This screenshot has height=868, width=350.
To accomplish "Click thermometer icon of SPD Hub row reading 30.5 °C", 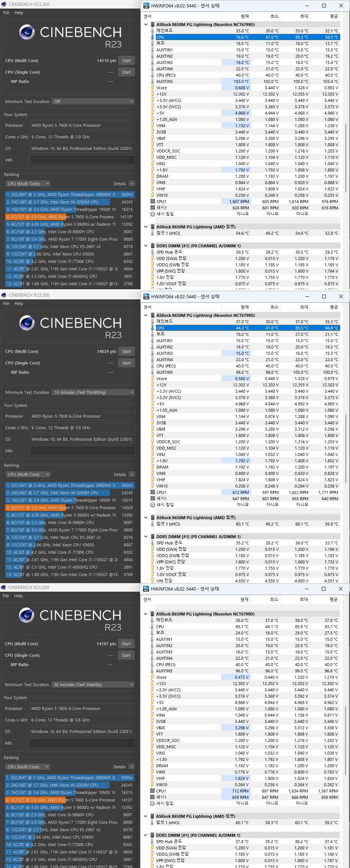I will [x=152, y=252].
